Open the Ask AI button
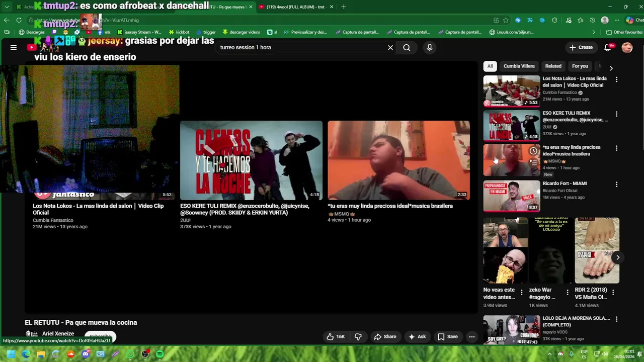Screen dimensions: 644x362 (417, 337)
